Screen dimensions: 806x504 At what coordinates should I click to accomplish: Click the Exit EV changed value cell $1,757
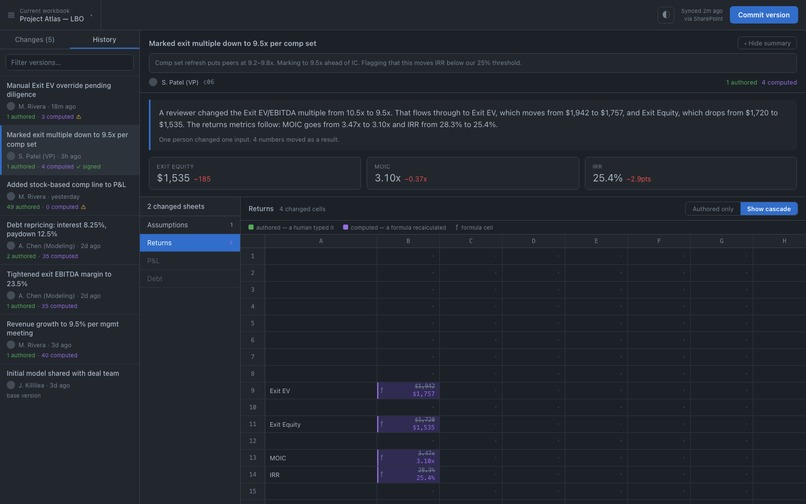point(408,391)
